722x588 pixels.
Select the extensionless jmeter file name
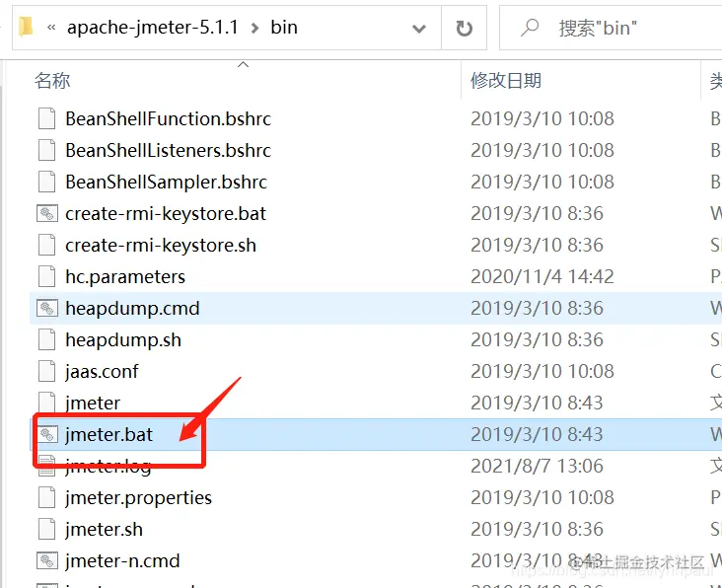[93, 403]
